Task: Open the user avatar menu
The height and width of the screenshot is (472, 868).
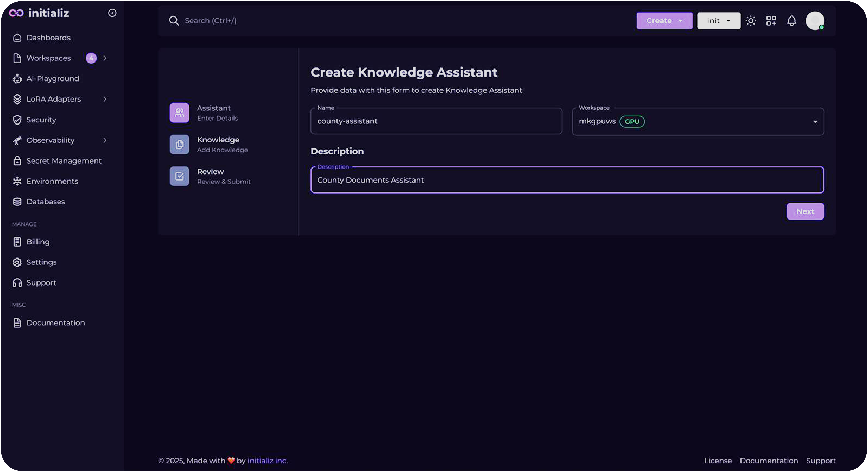Action: 815,21
